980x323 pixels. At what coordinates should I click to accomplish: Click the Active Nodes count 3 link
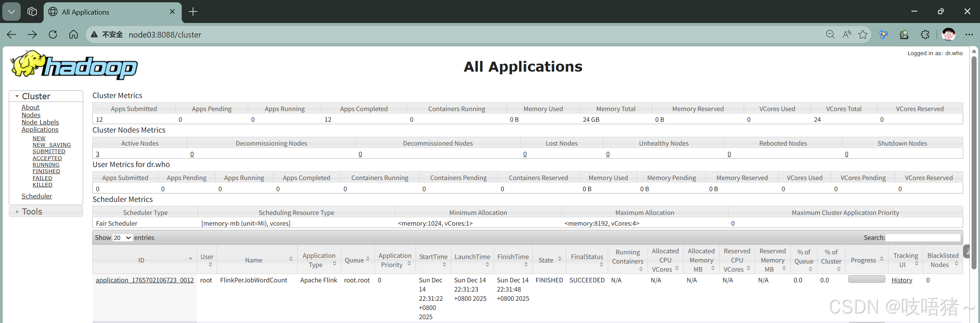point(98,154)
